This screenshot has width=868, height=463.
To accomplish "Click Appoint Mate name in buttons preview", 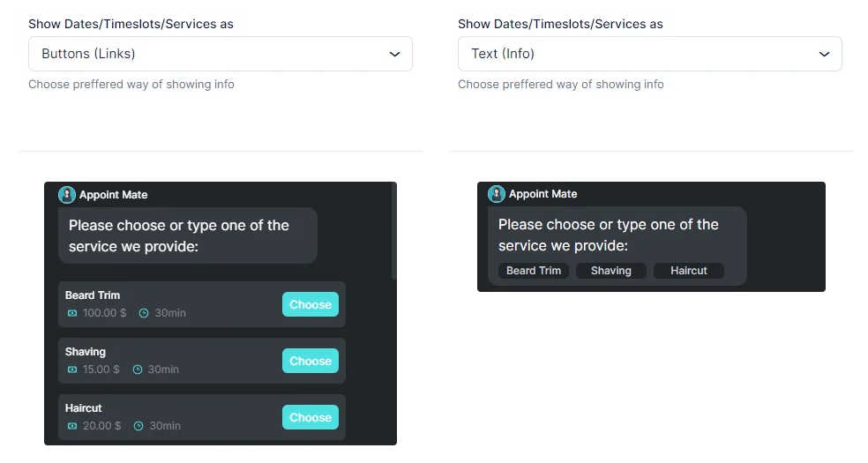I will [x=114, y=195].
